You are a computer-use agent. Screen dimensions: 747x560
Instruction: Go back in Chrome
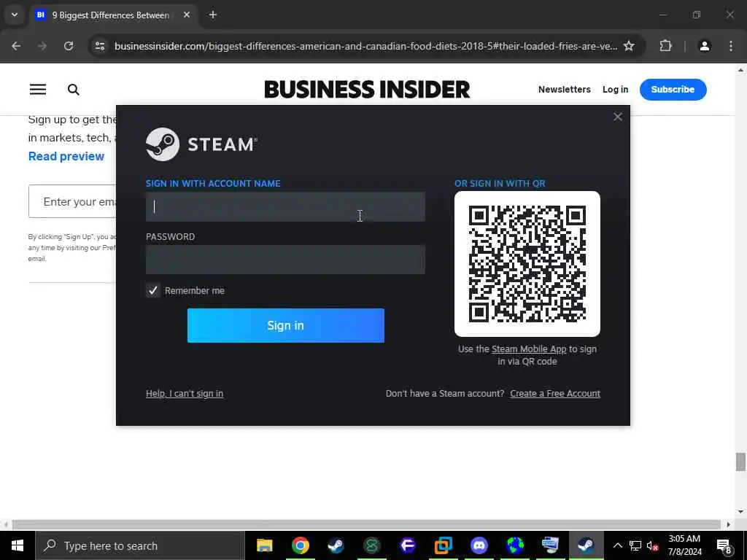[x=16, y=46]
